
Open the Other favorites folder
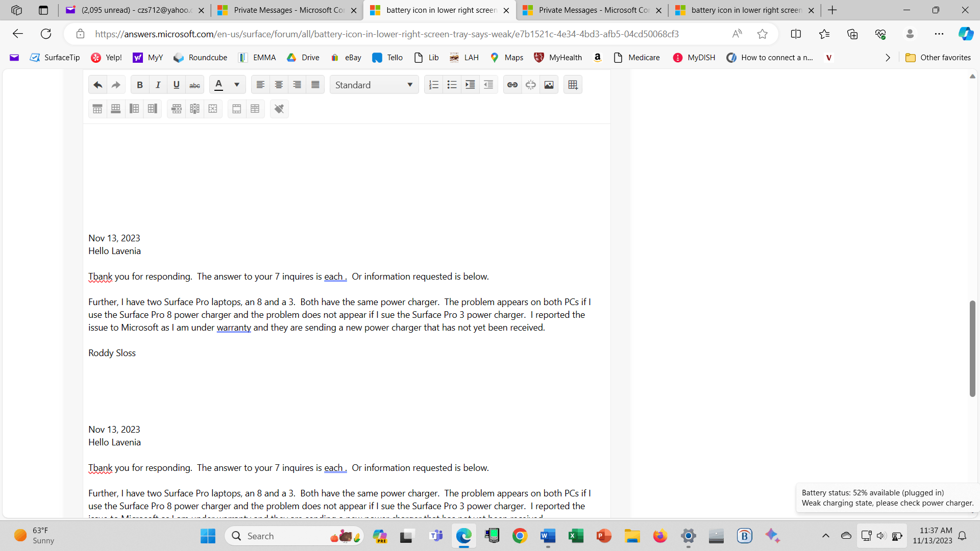[938, 58]
